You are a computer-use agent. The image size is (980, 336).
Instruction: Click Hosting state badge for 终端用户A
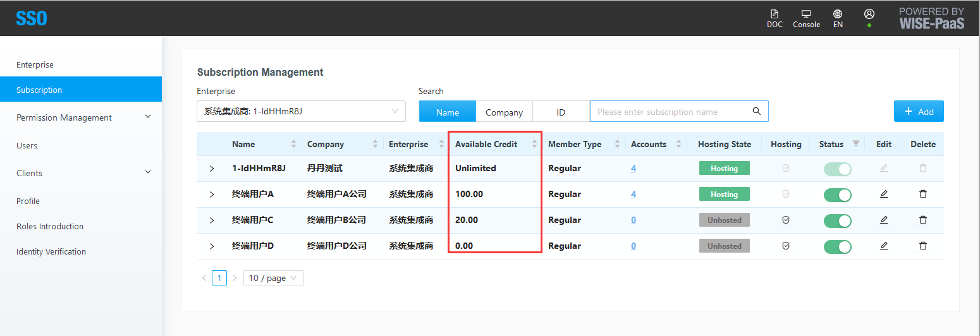(724, 194)
